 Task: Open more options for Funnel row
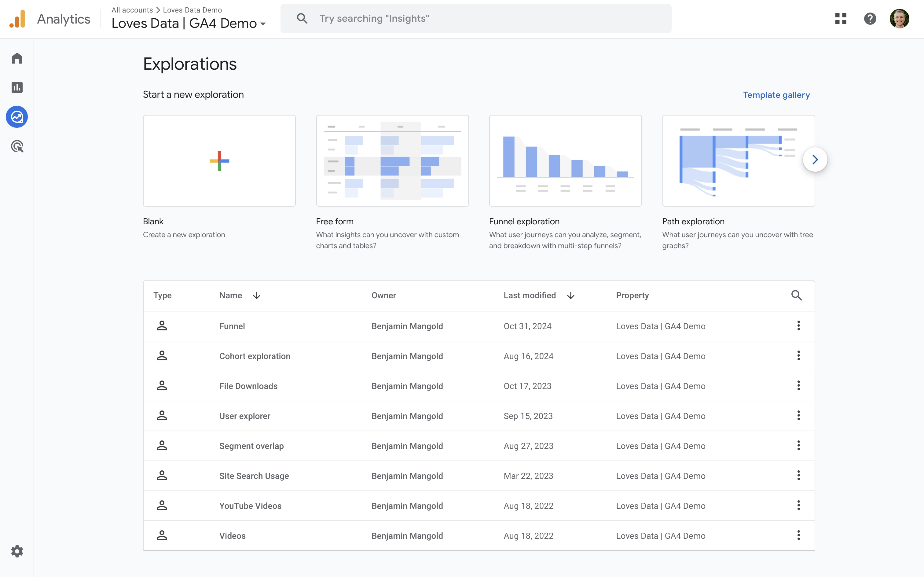[x=798, y=325]
